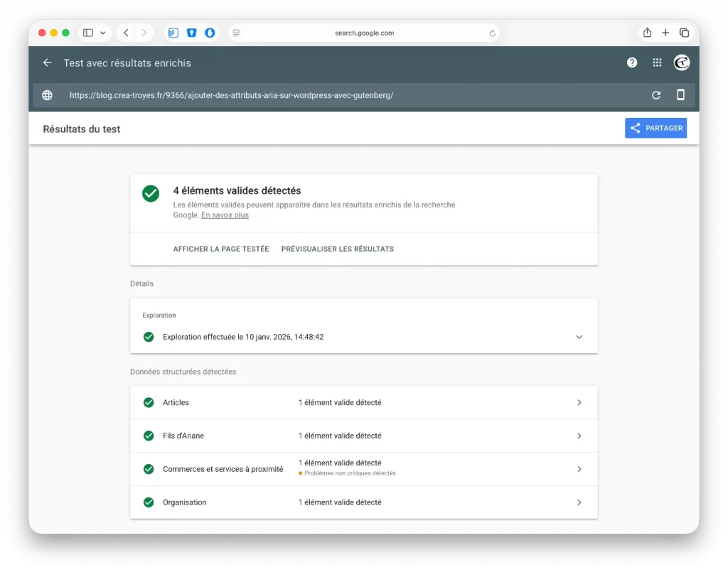Screen dimensions: 728x572
Task: Reload the tested URL with refresh icon
Action: pyautogui.click(x=656, y=95)
